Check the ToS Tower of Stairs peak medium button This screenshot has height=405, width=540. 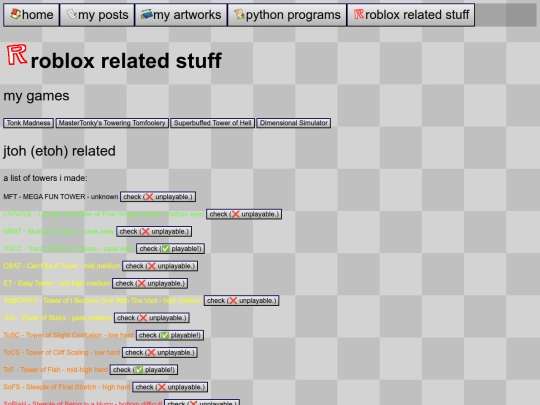pyautogui.click(x=152, y=318)
